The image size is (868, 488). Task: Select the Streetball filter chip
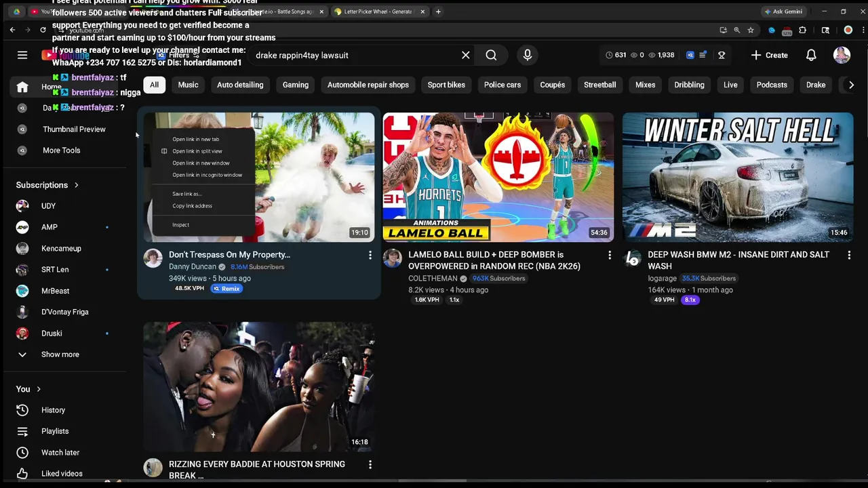(x=600, y=85)
